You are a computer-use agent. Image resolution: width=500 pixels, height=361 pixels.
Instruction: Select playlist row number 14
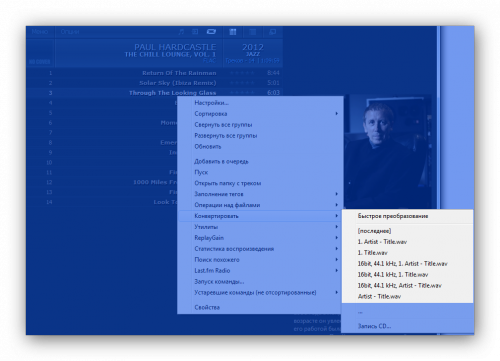pos(102,202)
